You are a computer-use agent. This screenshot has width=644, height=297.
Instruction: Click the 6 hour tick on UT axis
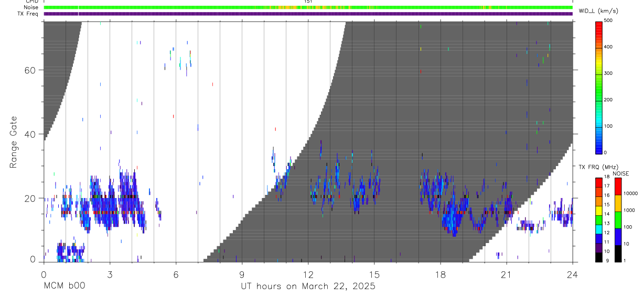click(x=176, y=274)
